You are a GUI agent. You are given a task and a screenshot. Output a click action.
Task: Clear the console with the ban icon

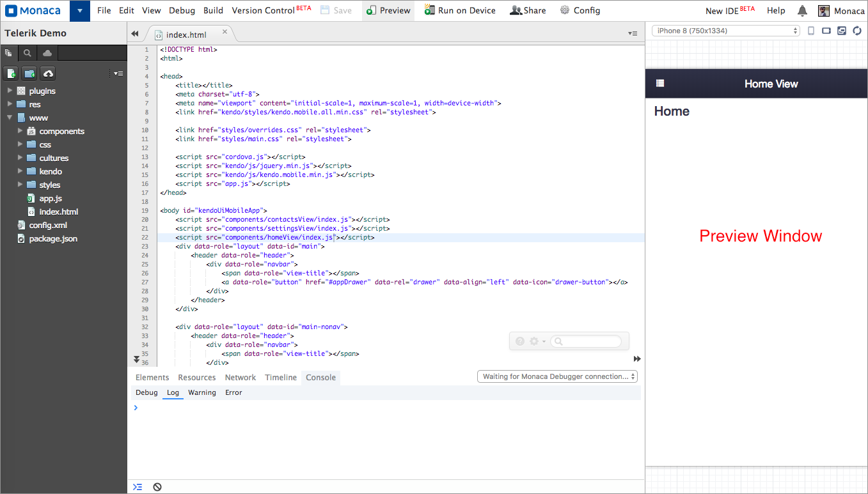coord(157,487)
